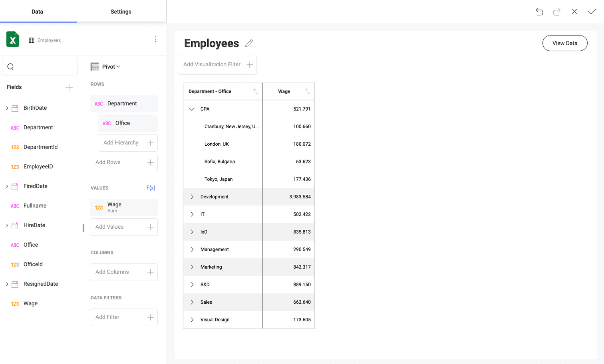Click the Add Filter button

coord(124,317)
